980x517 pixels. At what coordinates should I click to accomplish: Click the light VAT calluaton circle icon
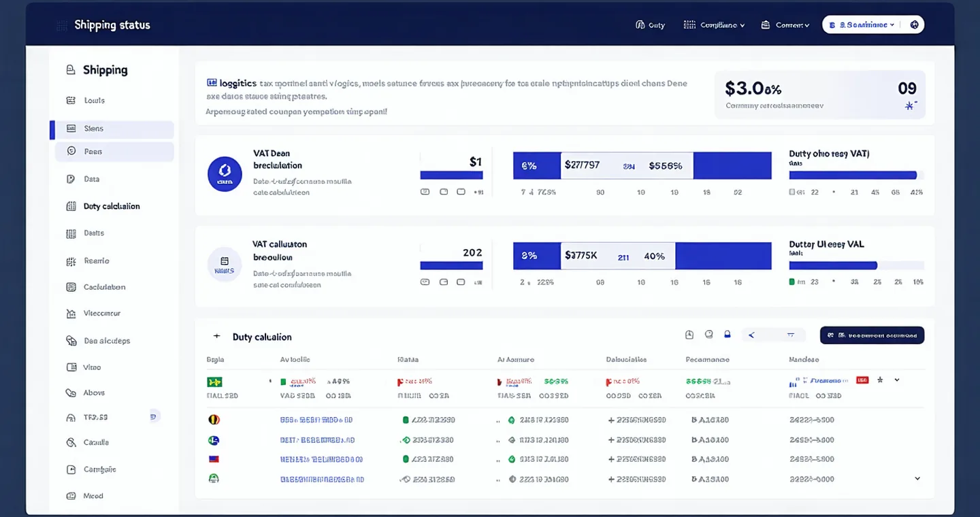225,264
